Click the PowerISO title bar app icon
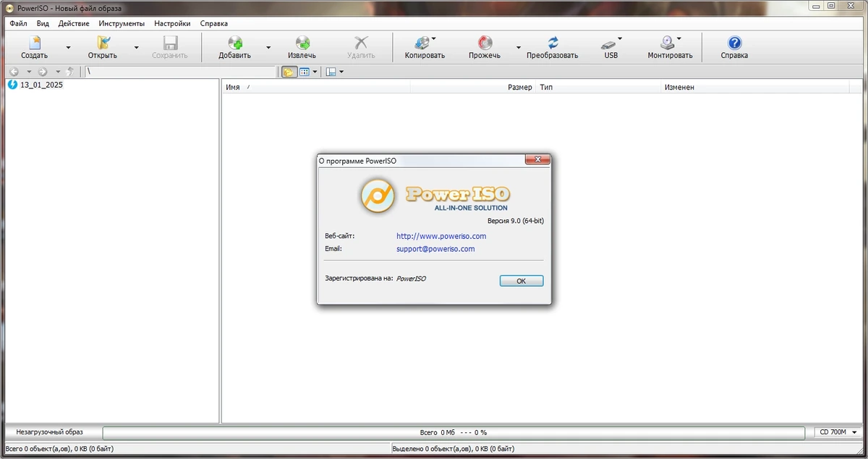 click(x=9, y=8)
